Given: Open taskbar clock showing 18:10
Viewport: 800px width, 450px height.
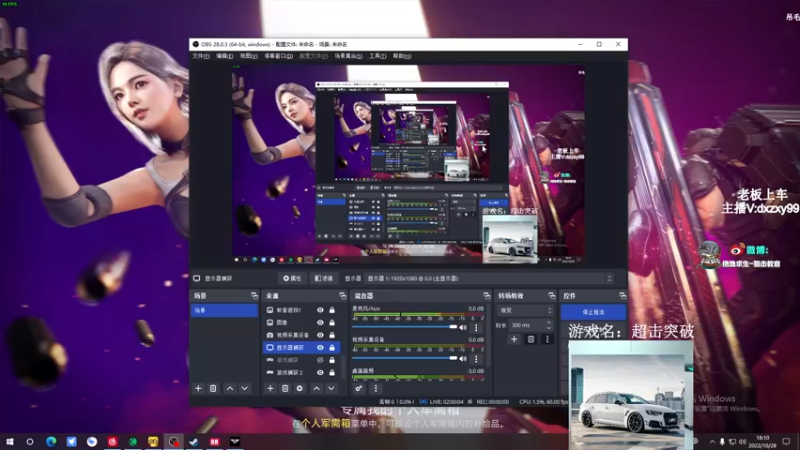Looking at the screenshot, I should [x=763, y=442].
